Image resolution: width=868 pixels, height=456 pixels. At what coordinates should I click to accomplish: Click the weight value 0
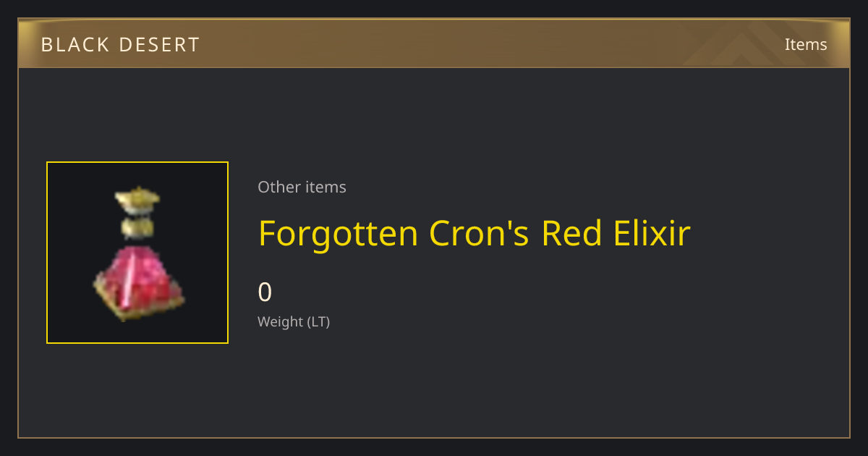click(x=265, y=292)
